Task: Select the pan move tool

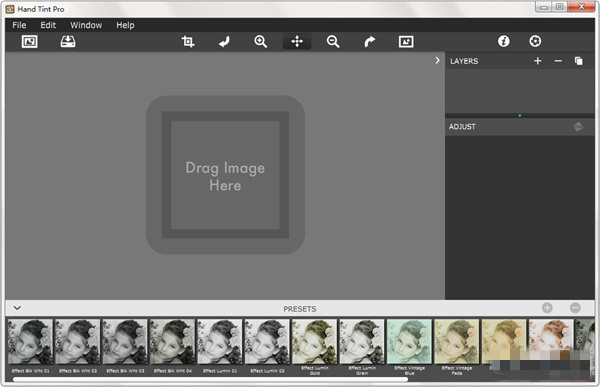Action: coord(297,41)
